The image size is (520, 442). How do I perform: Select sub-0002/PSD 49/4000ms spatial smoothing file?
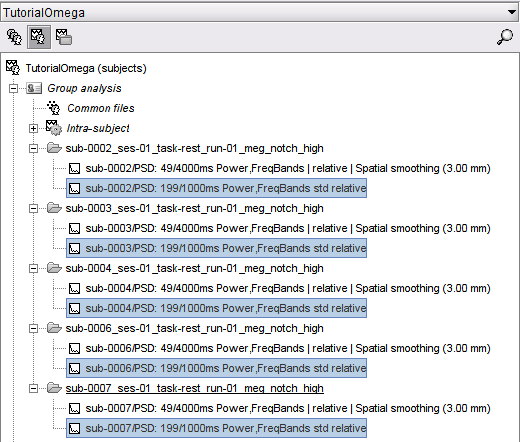pos(288,168)
